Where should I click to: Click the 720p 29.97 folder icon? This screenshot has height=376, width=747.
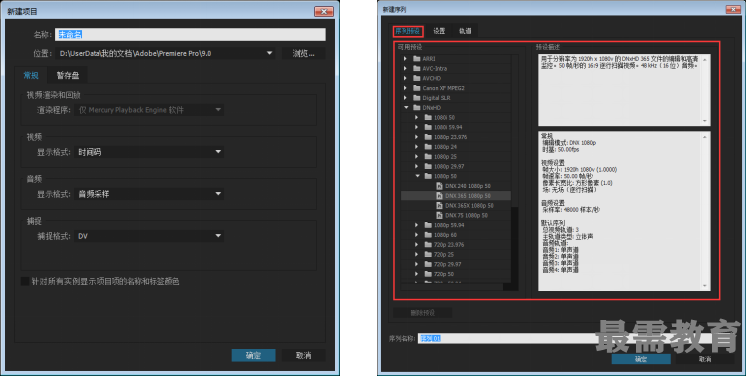pyautogui.click(x=428, y=264)
